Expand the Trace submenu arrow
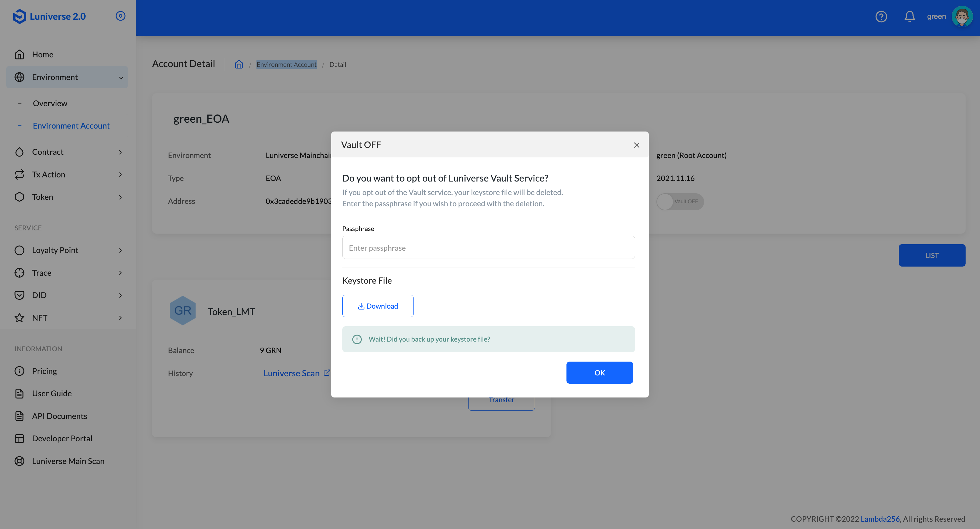This screenshot has height=529, width=980. [x=121, y=272]
